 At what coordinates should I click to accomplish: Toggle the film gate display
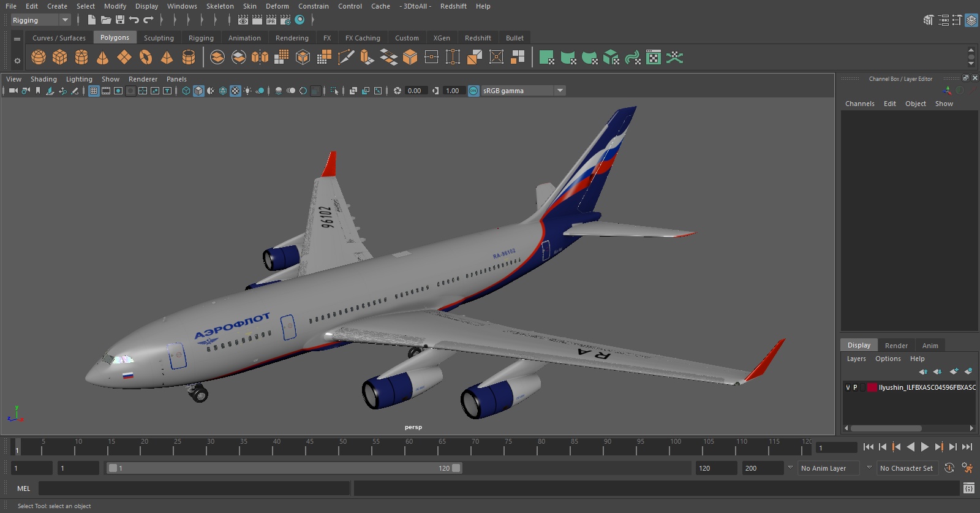point(106,91)
